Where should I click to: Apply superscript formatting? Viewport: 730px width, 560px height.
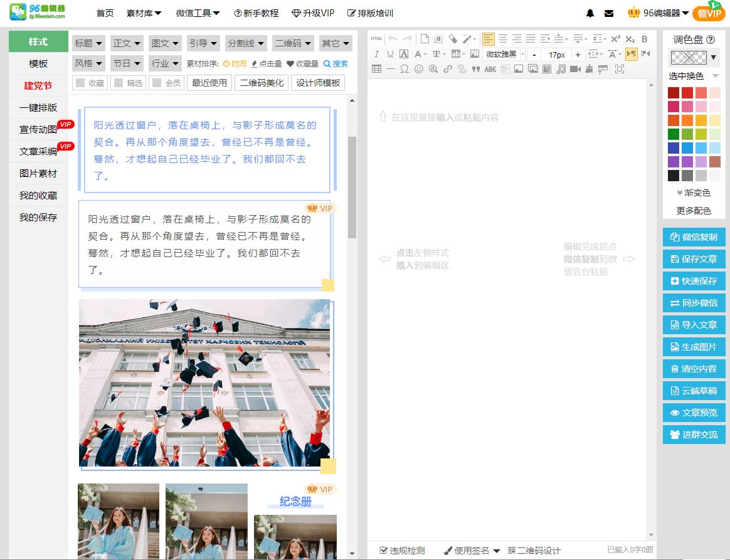click(616, 39)
